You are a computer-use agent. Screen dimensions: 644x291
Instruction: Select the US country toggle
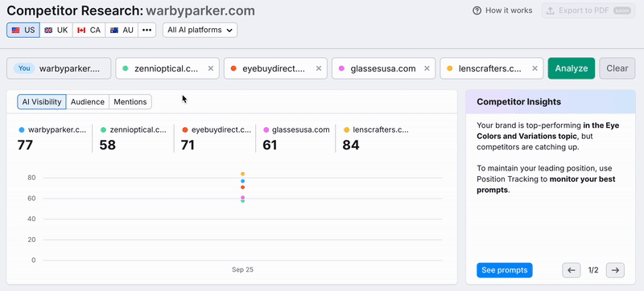tap(23, 30)
